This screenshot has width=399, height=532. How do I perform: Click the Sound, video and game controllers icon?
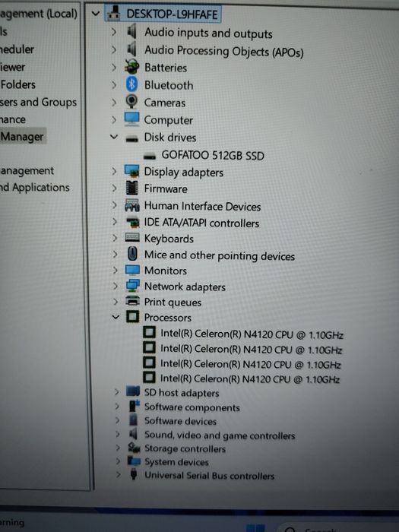[x=133, y=434]
